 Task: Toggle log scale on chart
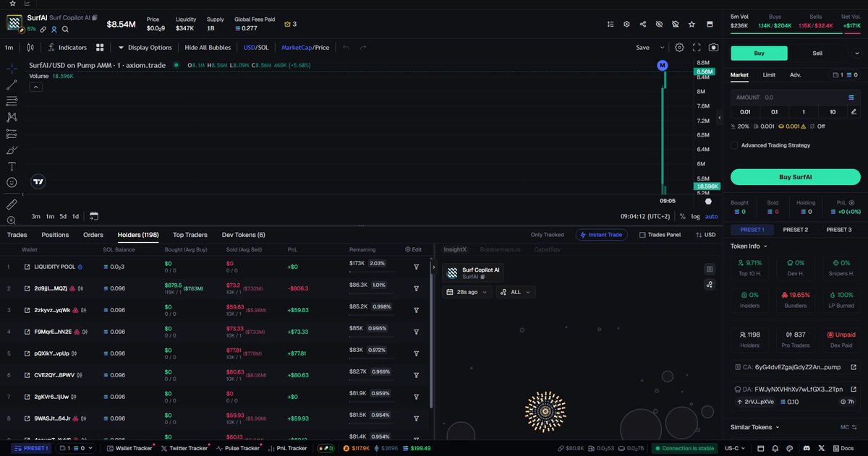pos(695,216)
